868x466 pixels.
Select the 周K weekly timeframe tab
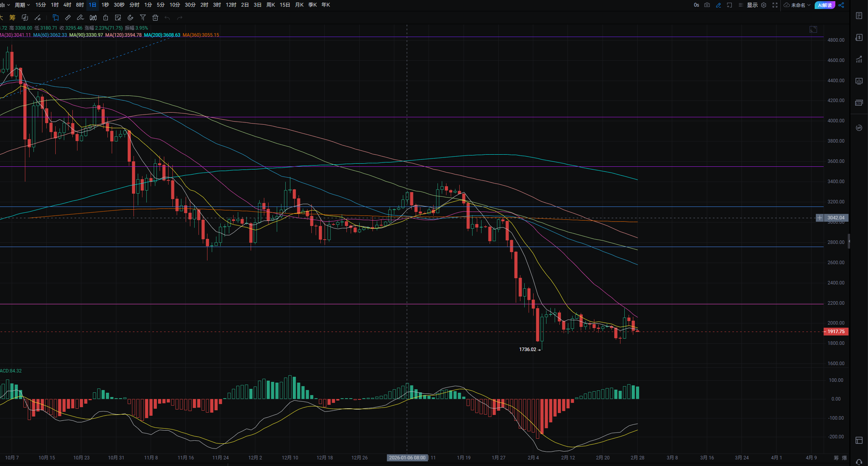tap(271, 5)
